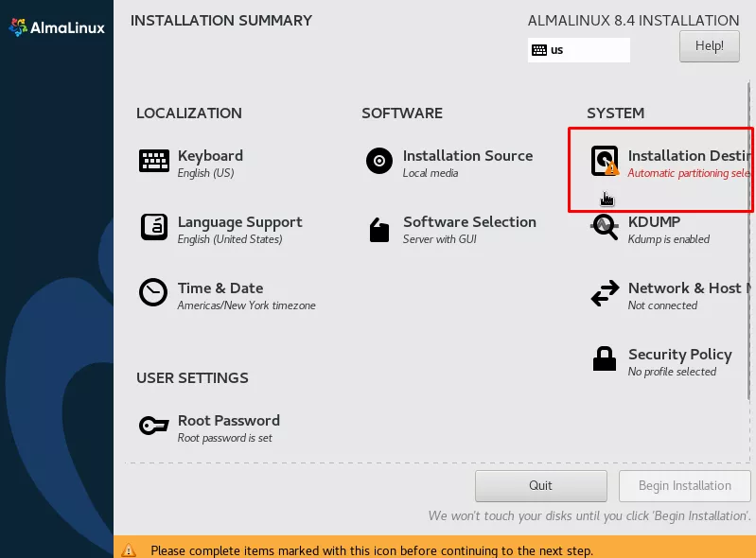
Task: Click the Server with GUI text
Action: [439, 239]
